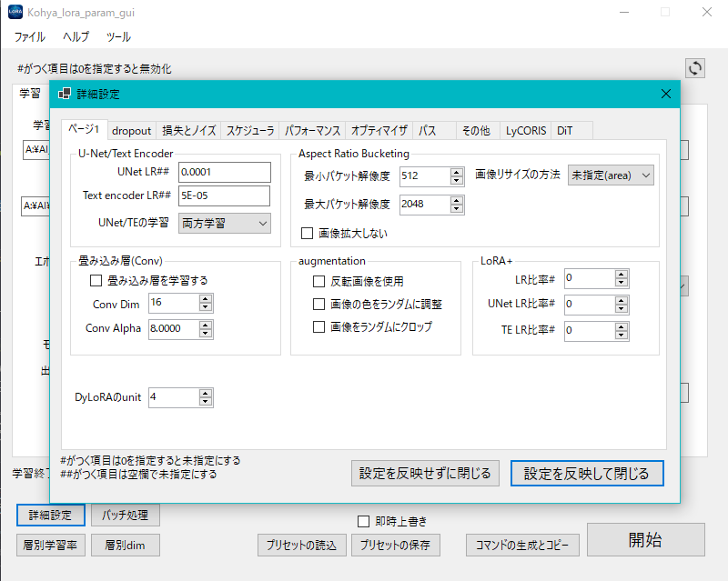Viewport: 728px width, 581px height.
Task: Click the UNet LR## input field
Action: point(224,172)
